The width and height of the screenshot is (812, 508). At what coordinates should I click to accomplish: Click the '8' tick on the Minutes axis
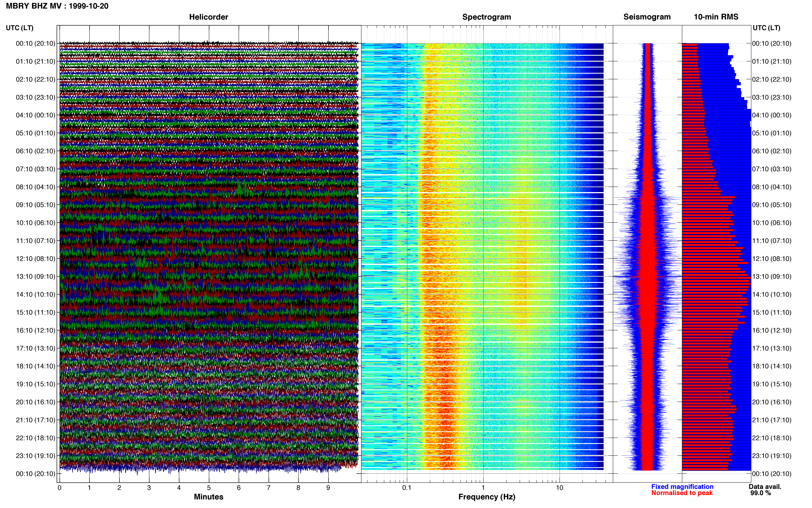[x=298, y=488]
